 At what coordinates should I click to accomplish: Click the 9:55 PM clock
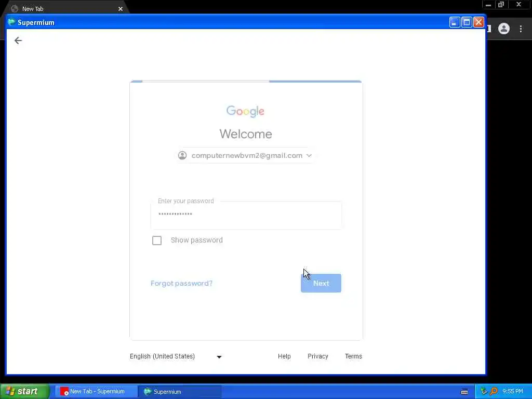coord(513,392)
